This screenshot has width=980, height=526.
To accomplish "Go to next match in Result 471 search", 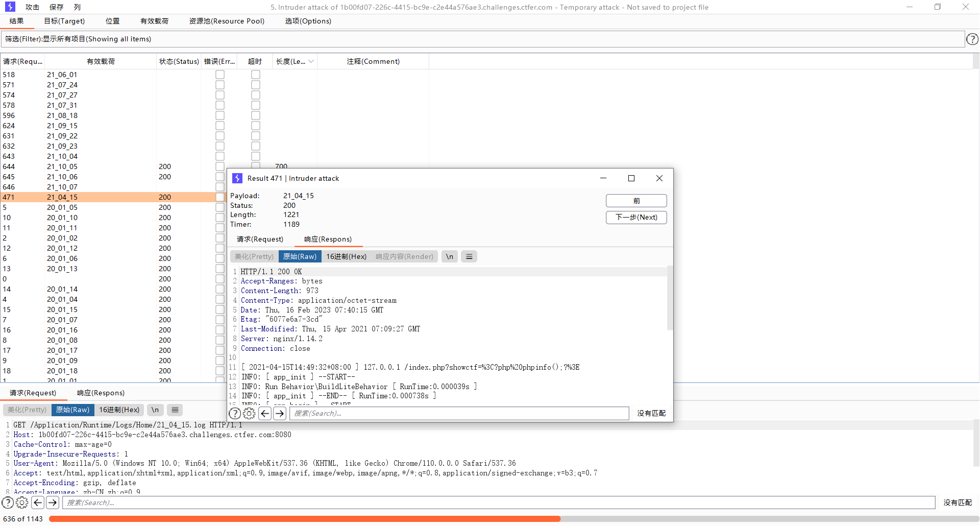I will click(280, 413).
